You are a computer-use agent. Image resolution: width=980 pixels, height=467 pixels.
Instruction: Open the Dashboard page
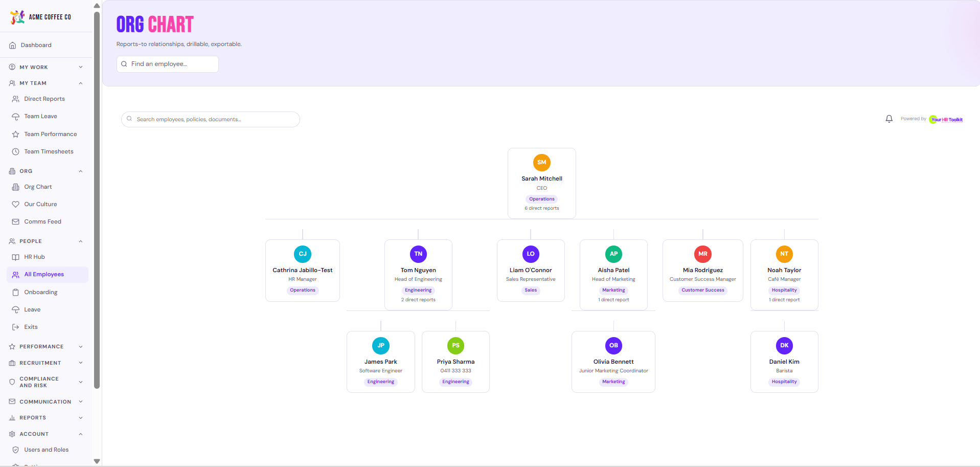pyautogui.click(x=47, y=46)
